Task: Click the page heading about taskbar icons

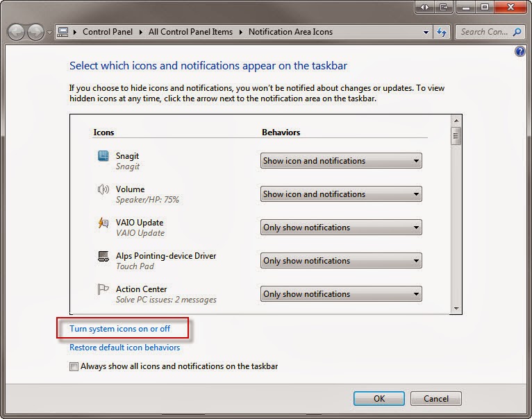Action: (208, 66)
